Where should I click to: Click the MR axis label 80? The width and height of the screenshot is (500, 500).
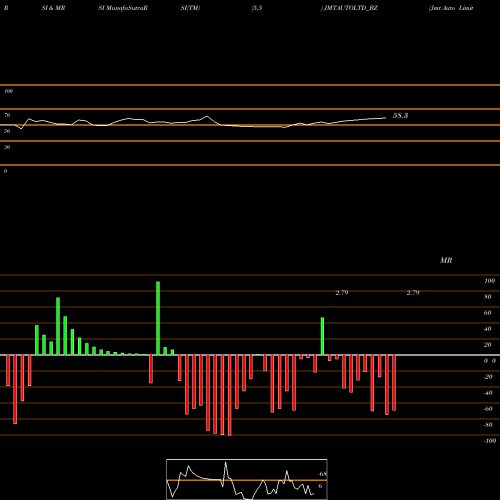488,297
